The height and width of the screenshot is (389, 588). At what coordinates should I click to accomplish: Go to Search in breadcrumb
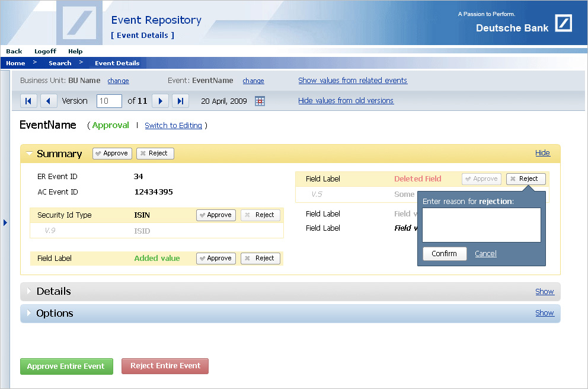pos(60,63)
